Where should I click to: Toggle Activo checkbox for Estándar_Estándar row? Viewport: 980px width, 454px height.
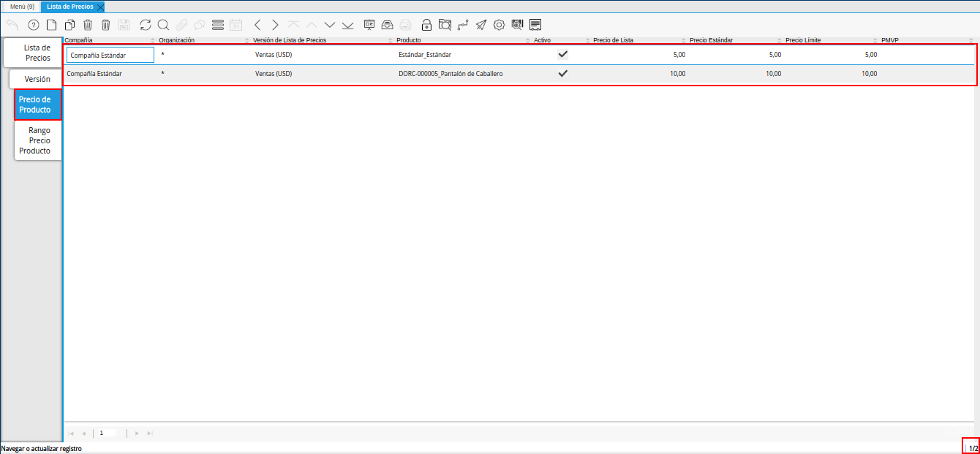pos(562,54)
